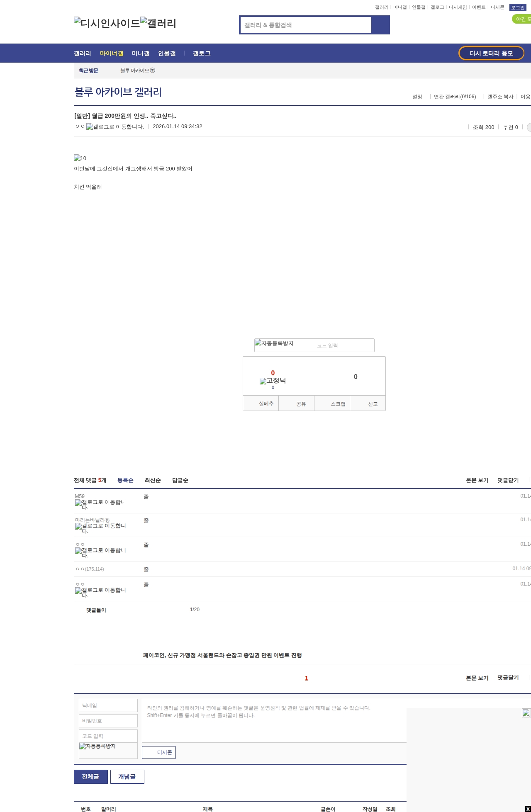Image resolution: width=531 pixels, height=812 pixels.
Task: Switch to the 개념글 tab
Action: [127, 777]
